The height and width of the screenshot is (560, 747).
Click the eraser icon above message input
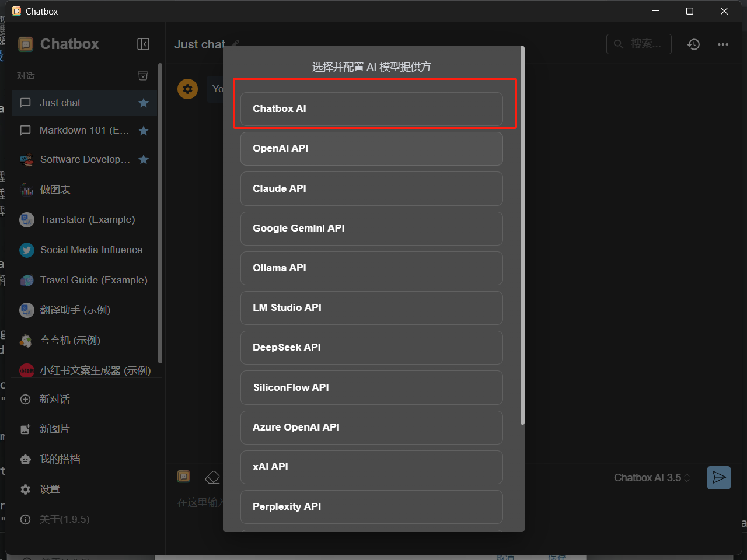tap(212, 477)
